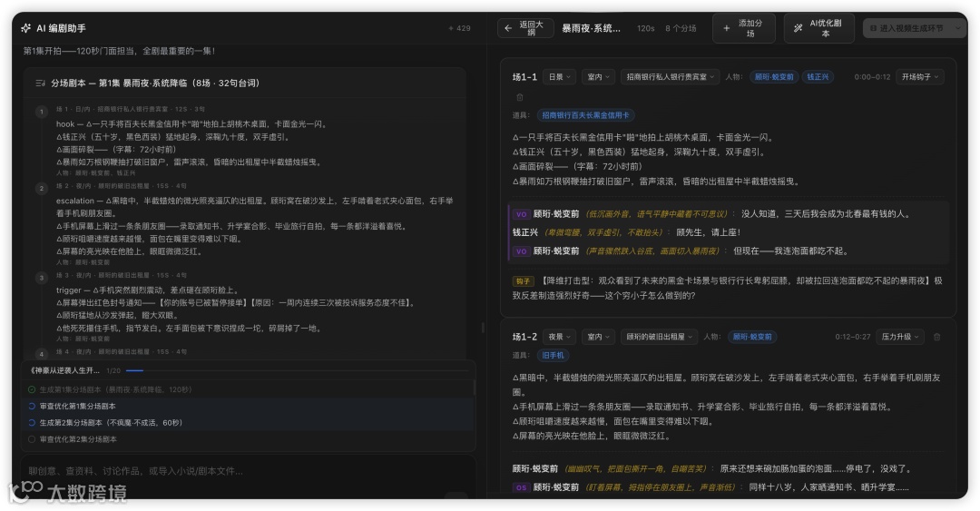This screenshot has height=511, width=980.
Task: Open 招商银行私人银行贵宾室 location dropdown
Action: [x=670, y=77]
